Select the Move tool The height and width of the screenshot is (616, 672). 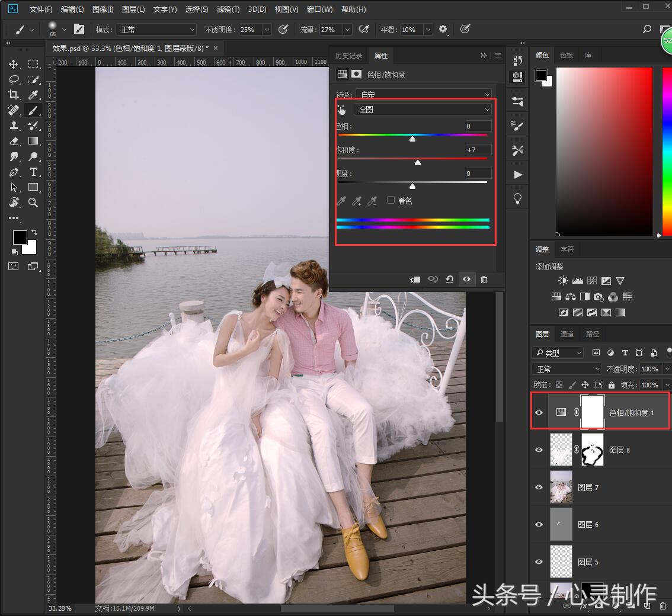pos(13,64)
